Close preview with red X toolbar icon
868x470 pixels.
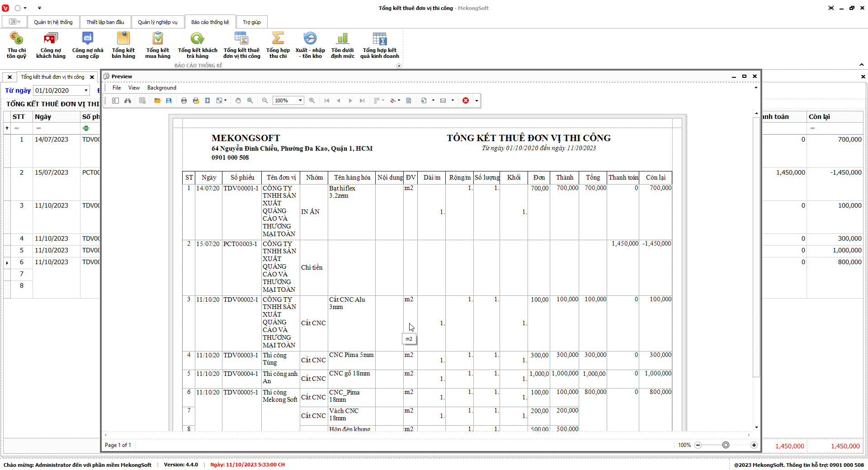pos(466,100)
